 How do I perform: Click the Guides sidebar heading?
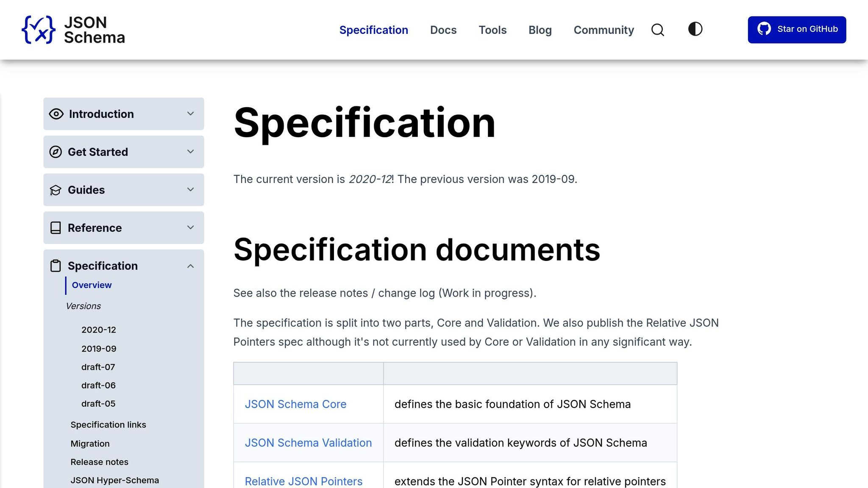coord(86,190)
